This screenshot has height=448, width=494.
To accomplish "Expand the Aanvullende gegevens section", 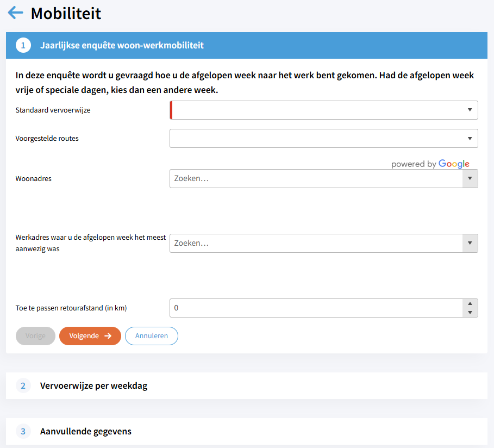I will [86, 432].
